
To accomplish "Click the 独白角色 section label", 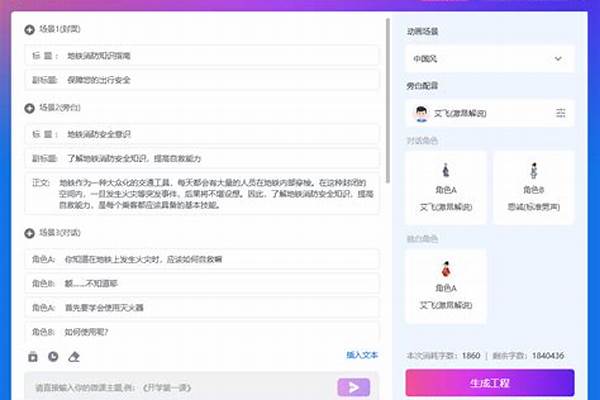I will pos(422,239).
